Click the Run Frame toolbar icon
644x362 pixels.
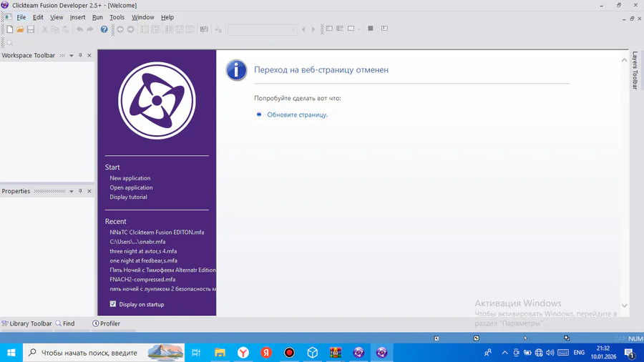tap(351, 29)
